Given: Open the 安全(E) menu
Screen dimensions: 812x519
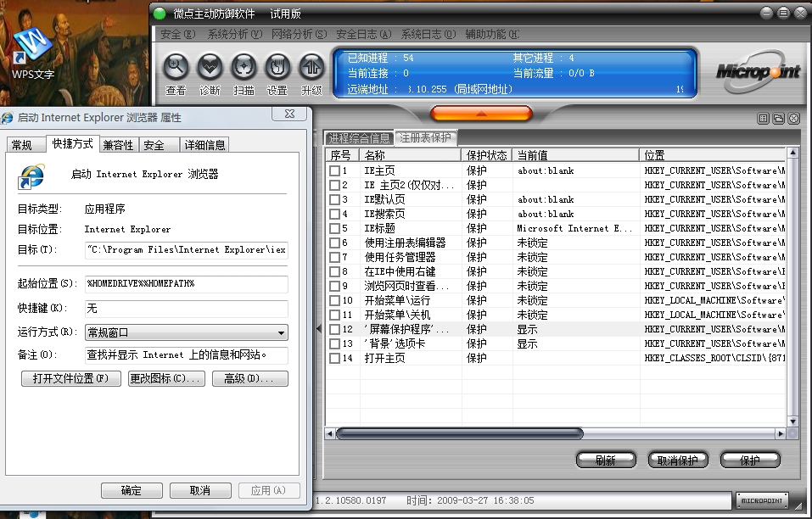Looking at the screenshot, I should coord(178,34).
